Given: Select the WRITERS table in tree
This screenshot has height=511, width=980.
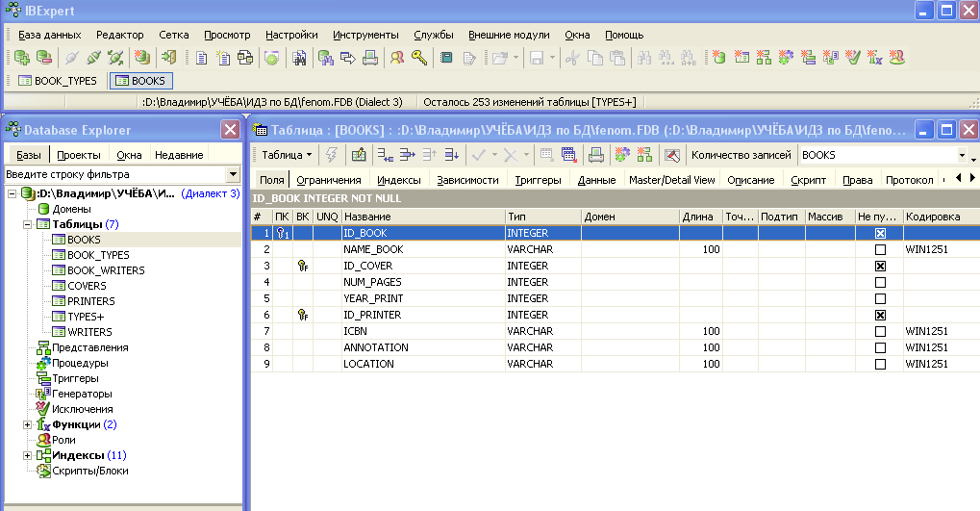Looking at the screenshot, I should click(x=89, y=332).
